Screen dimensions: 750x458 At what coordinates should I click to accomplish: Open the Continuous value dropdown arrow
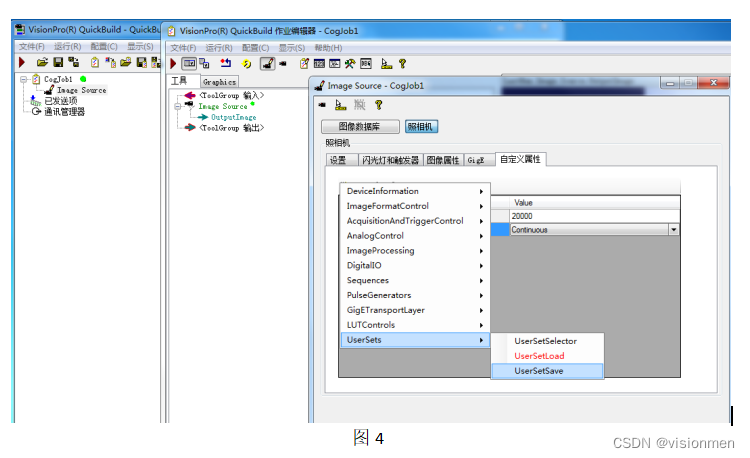[673, 229]
